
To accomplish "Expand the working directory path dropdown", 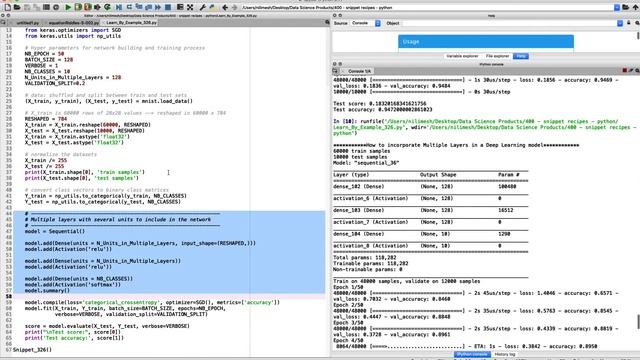I will [617, 7].
